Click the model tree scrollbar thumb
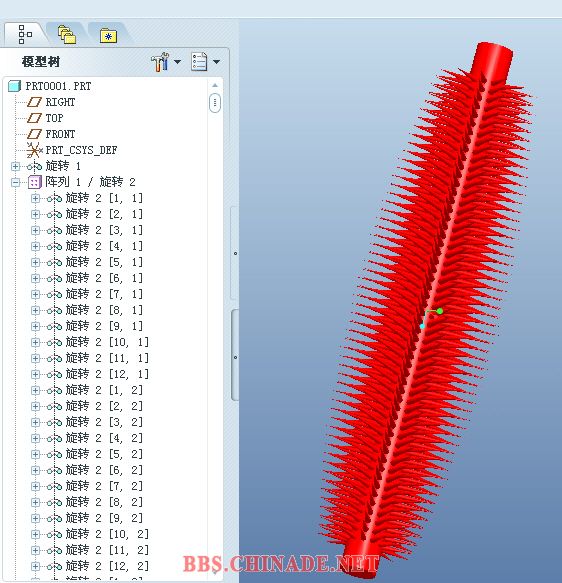The height and width of the screenshot is (583, 562). tap(215, 103)
